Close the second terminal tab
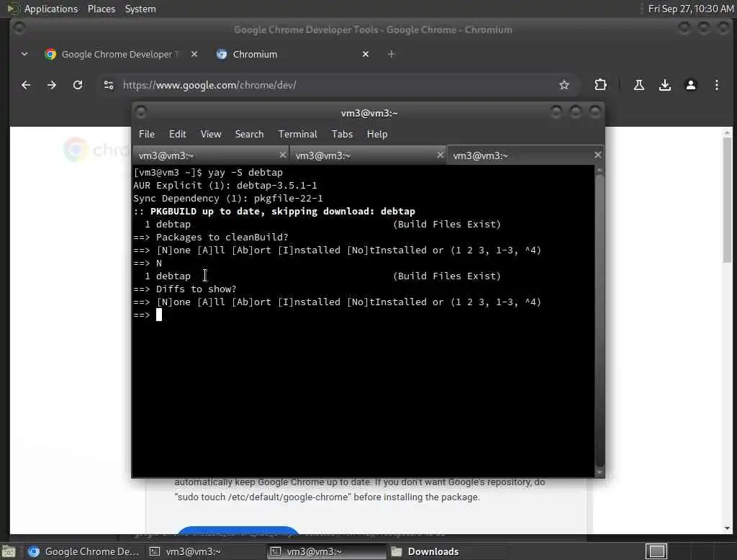The width and height of the screenshot is (737, 560). [440, 155]
